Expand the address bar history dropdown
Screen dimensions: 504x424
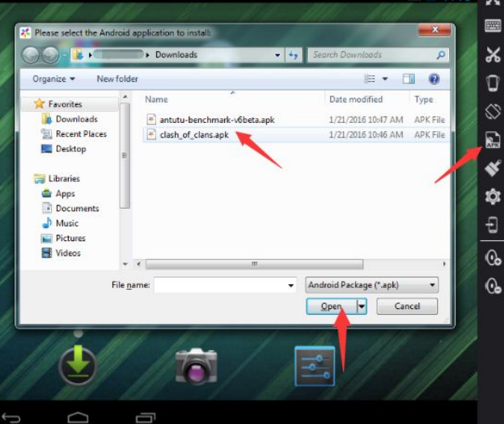[277, 55]
